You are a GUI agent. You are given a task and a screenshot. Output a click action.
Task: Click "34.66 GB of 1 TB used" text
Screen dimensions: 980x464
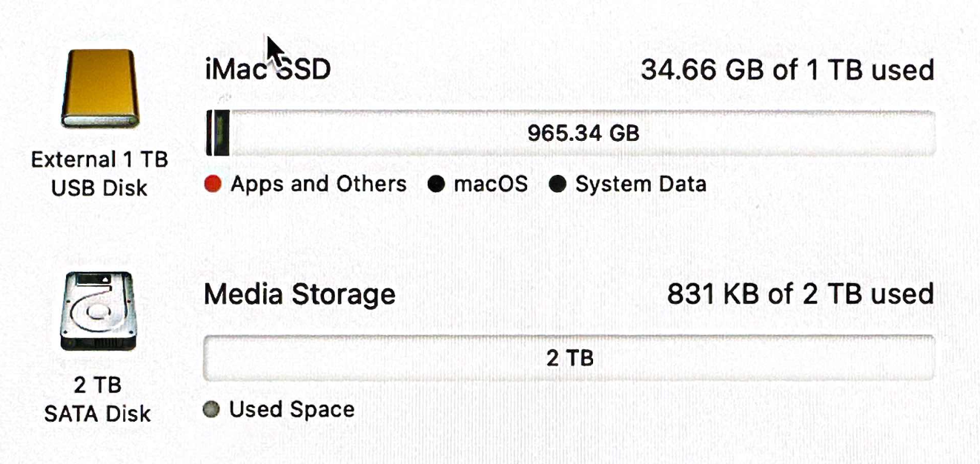(x=787, y=70)
